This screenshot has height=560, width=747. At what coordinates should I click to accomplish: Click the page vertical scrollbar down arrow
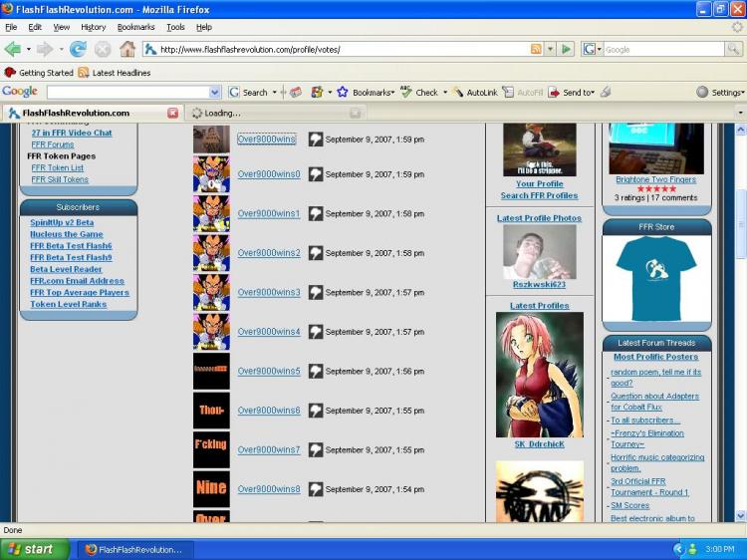(x=740, y=515)
